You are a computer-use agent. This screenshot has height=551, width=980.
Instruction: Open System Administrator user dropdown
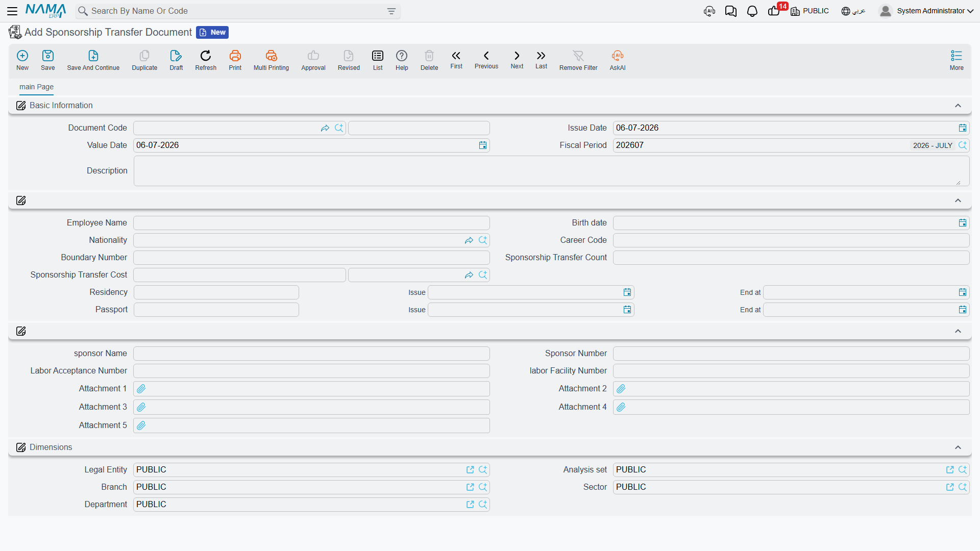[x=926, y=11]
